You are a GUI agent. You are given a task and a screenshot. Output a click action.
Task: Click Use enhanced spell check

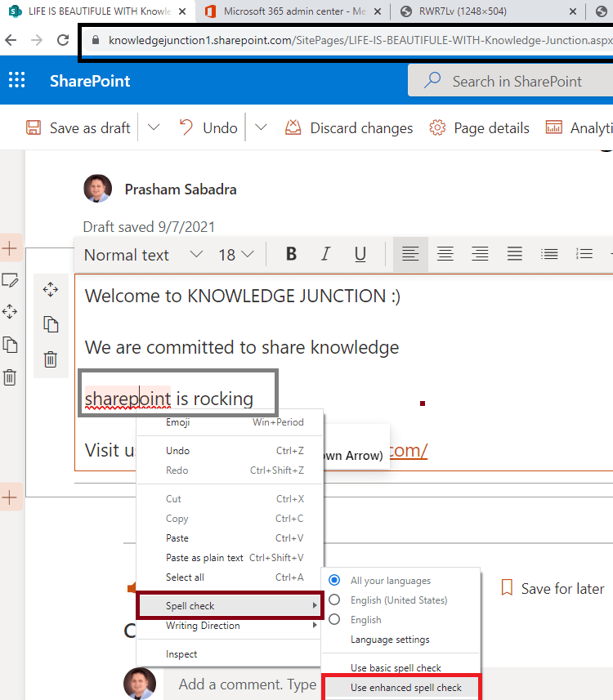[x=401, y=687]
